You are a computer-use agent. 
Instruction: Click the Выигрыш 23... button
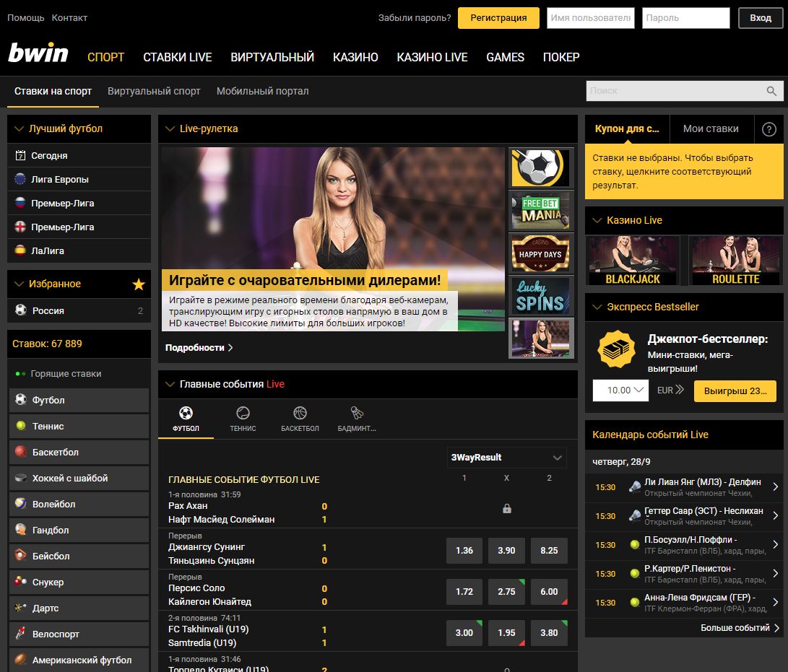pos(735,390)
